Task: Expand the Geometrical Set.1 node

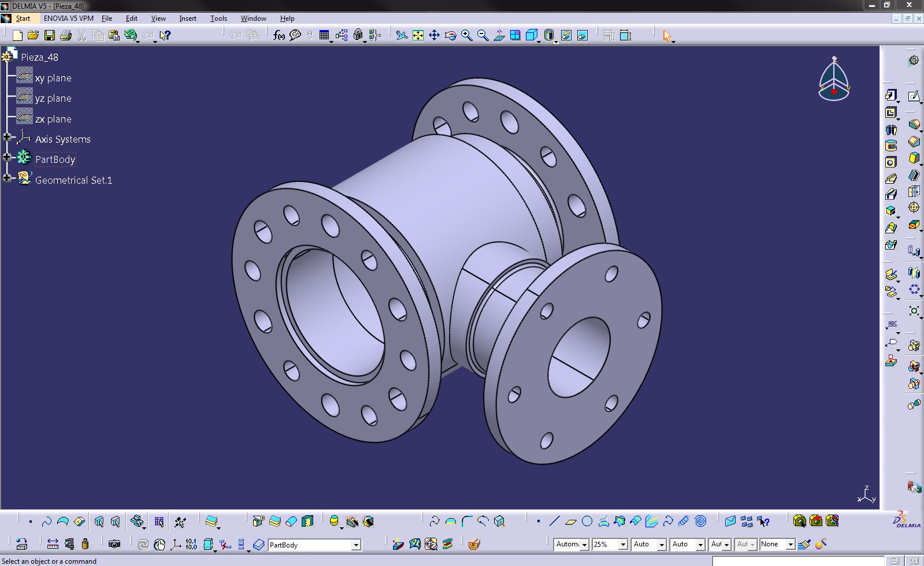Action: tap(7, 178)
